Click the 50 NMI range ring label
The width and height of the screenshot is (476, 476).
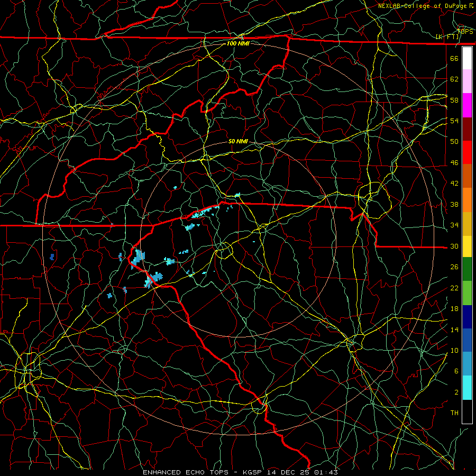[x=238, y=141]
